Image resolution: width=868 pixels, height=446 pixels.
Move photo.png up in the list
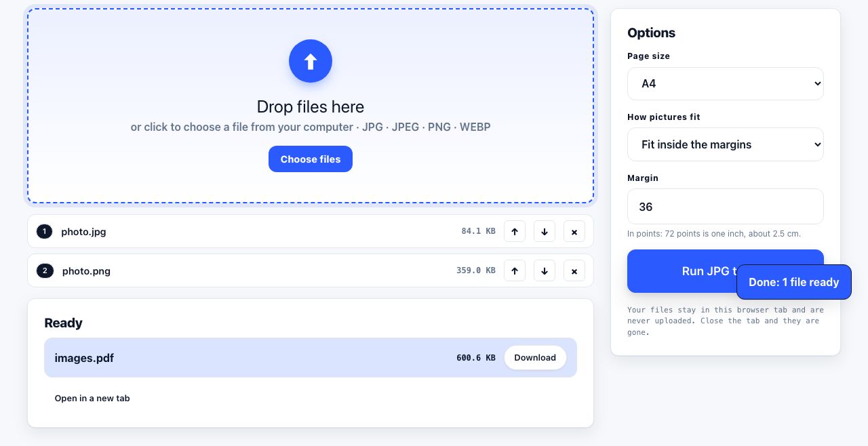click(x=515, y=270)
